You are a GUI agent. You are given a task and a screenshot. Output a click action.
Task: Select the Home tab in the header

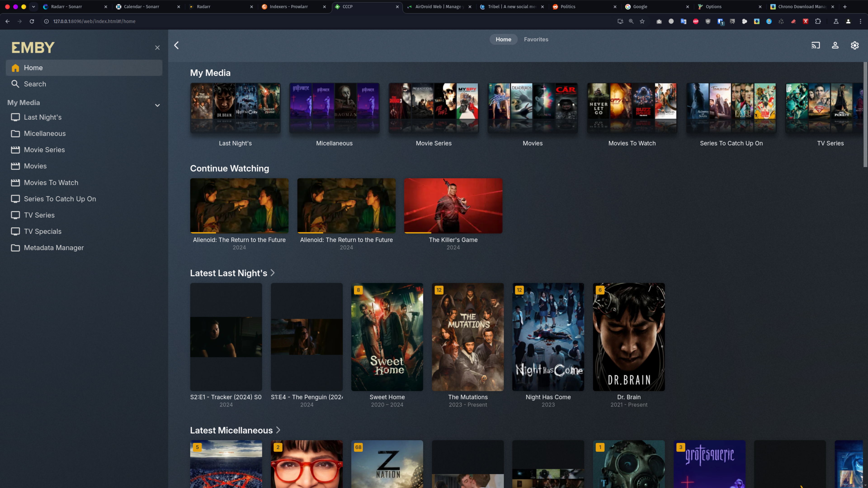point(503,39)
